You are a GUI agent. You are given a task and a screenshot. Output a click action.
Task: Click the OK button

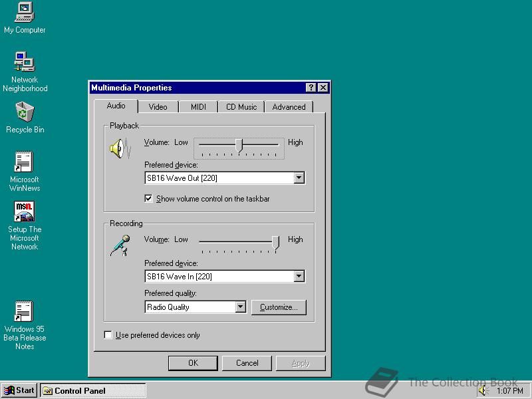click(x=193, y=363)
